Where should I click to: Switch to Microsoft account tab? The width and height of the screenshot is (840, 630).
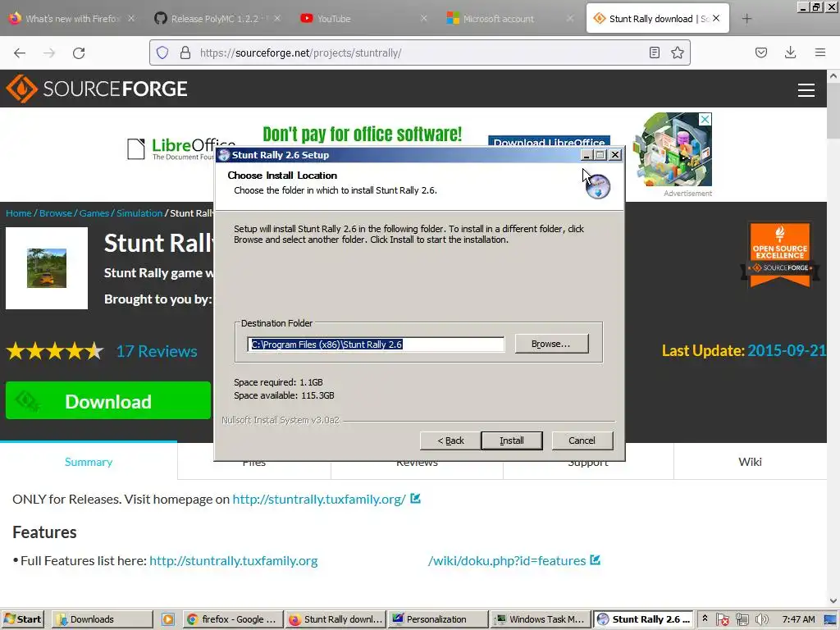509,19
